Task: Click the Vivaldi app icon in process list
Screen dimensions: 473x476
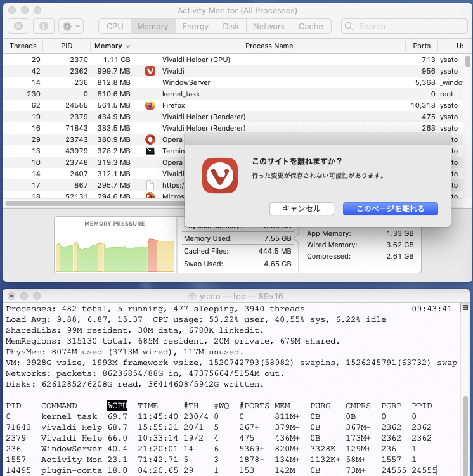Action: click(150, 71)
